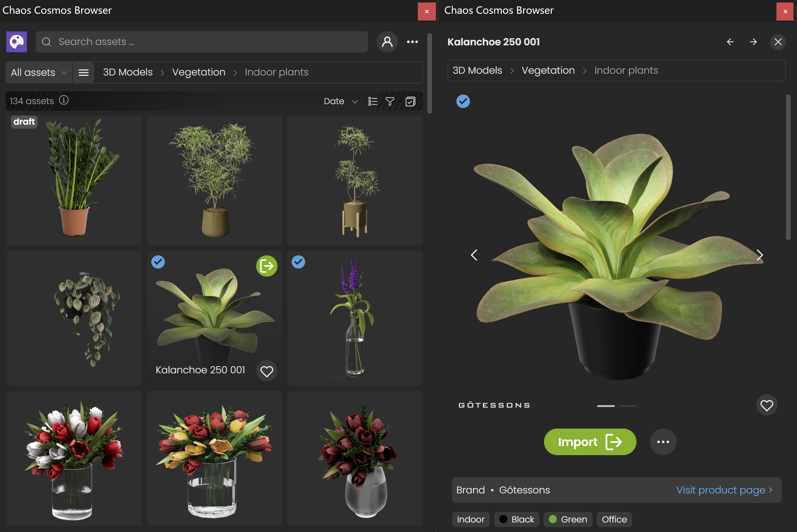This screenshot has height=532, width=797.
Task: Open the three-dot menu beside the account icon
Action: tap(412, 42)
